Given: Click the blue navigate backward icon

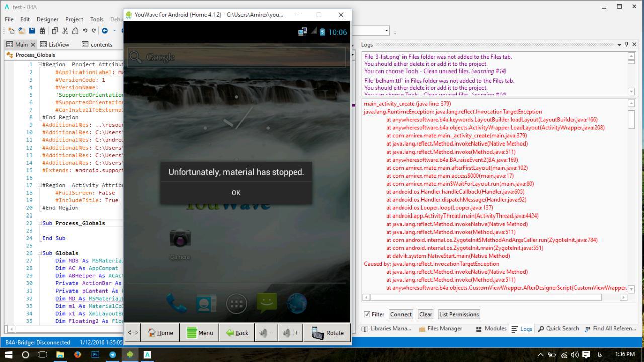Looking at the screenshot, I should (105, 31).
